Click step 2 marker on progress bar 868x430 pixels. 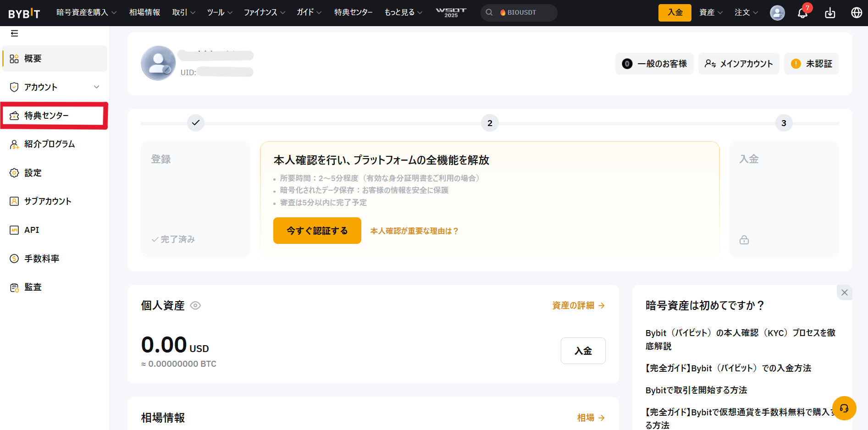pyautogui.click(x=490, y=123)
